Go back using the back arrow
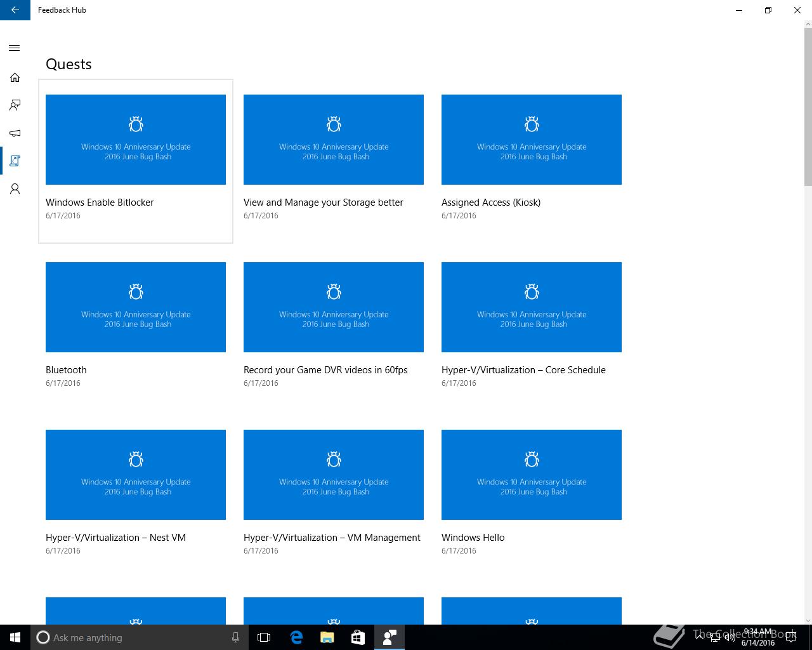Image resolution: width=812 pixels, height=650 pixels. click(x=15, y=10)
